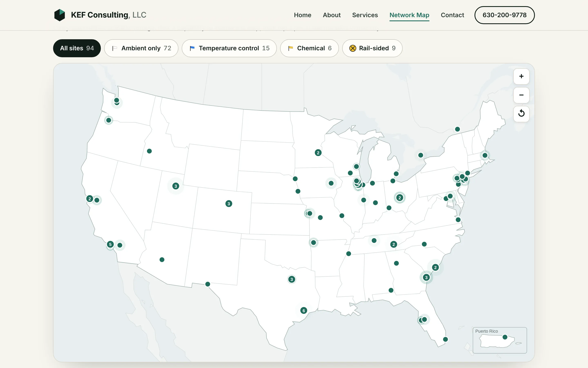Open the About page
The height and width of the screenshot is (368, 588).
click(x=332, y=15)
